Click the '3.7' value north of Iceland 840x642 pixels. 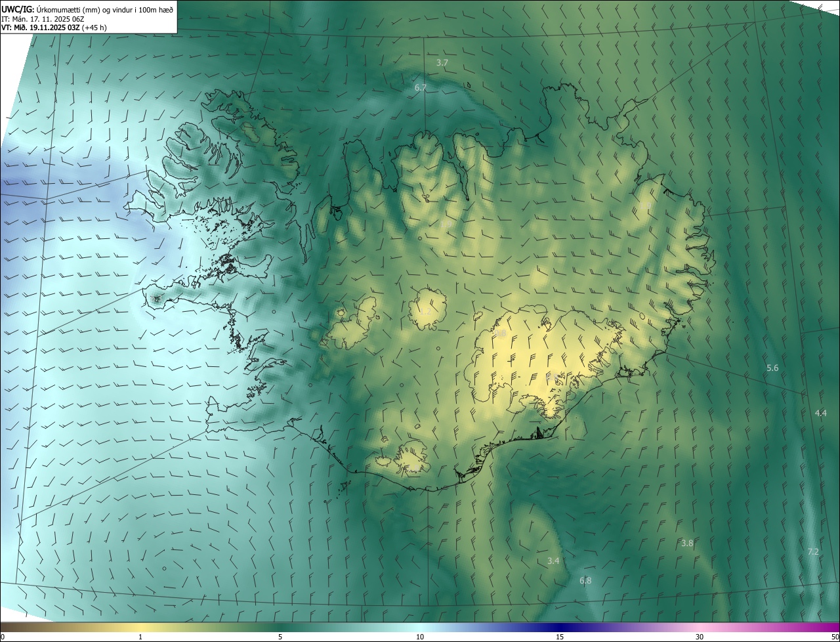tap(442, 63)
